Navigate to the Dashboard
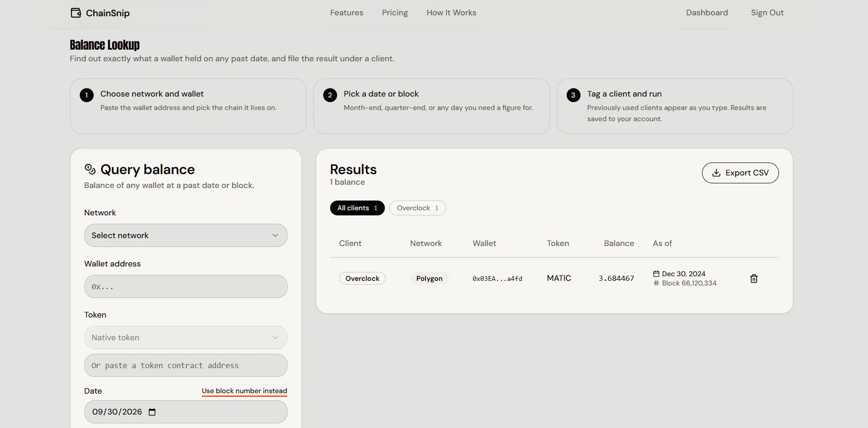Screen dimensions: 868x428 (x=707, y=13)
